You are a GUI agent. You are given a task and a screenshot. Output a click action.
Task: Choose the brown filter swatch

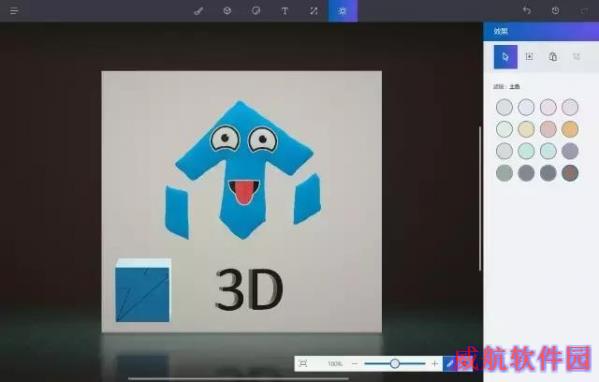(570, 173)
